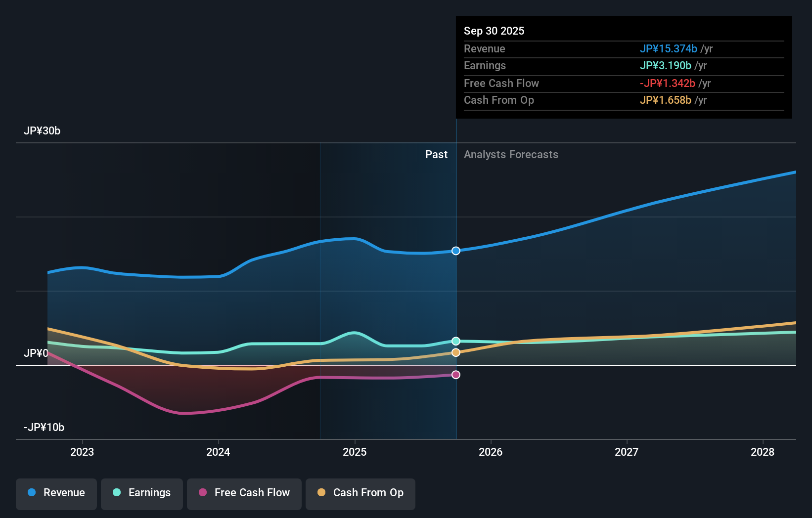Toggle the Free Cash Flow series visibility
812x518 pixels.
[244, 493]
